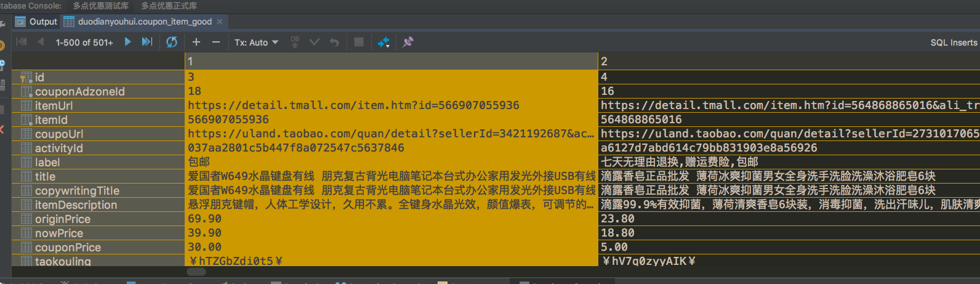Click nowPrice cell 18.80

click(x=789, y=233)
